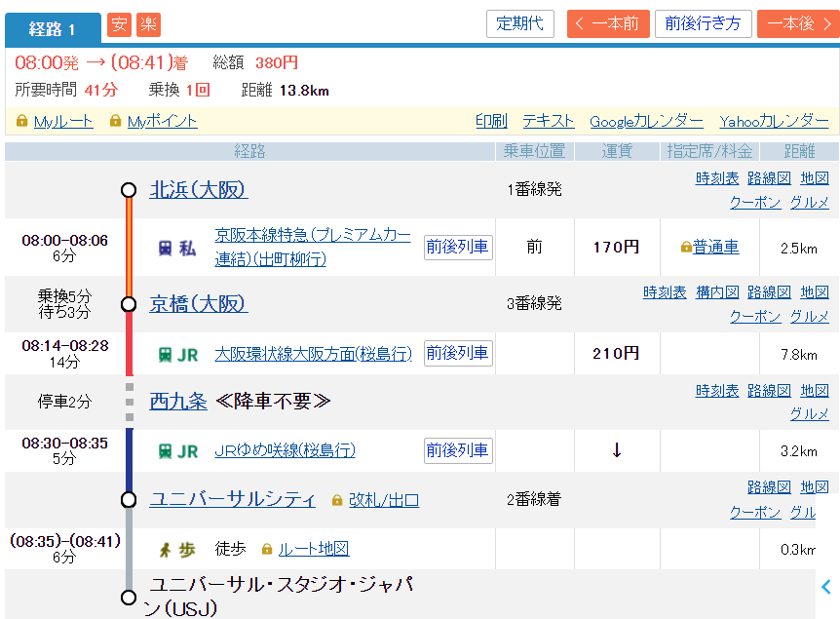Click the lock icon beside Myポイント

pyautogui.click(x=116, y=121)
